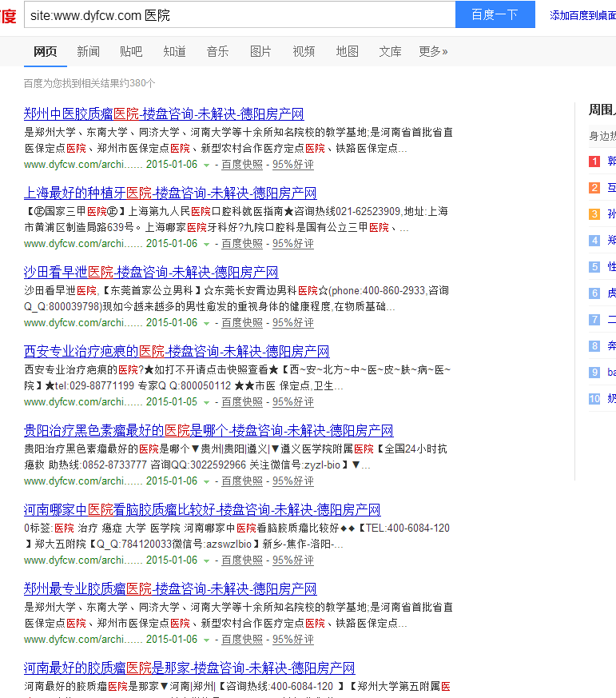
Task: Expand URL dropdown arrow for 河南哪家中医院 result
Action: 206,561
